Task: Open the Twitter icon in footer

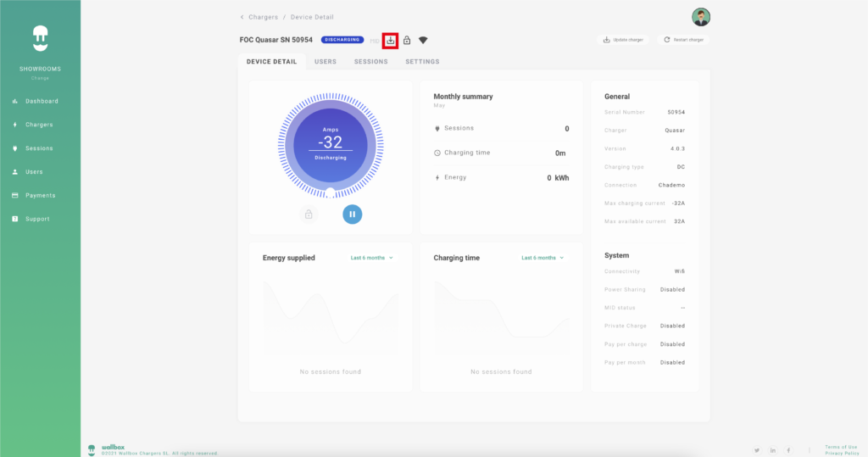Action: [x=757, y=450]
